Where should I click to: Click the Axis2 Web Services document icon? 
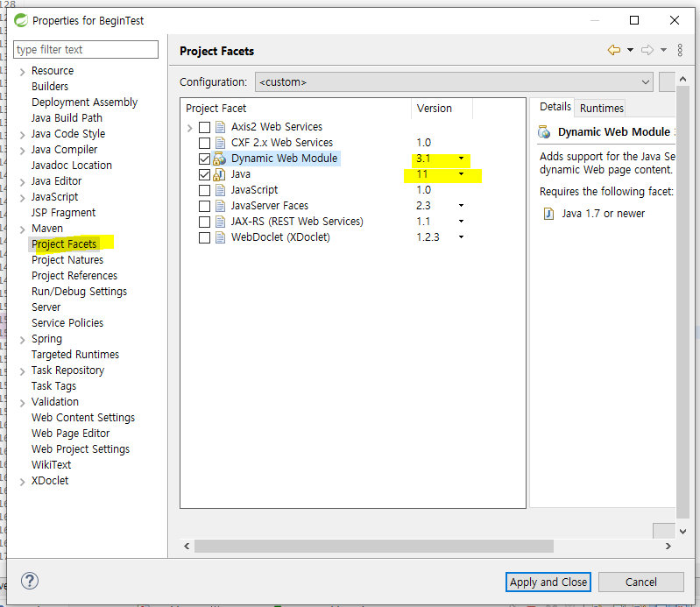coord(220,127)
